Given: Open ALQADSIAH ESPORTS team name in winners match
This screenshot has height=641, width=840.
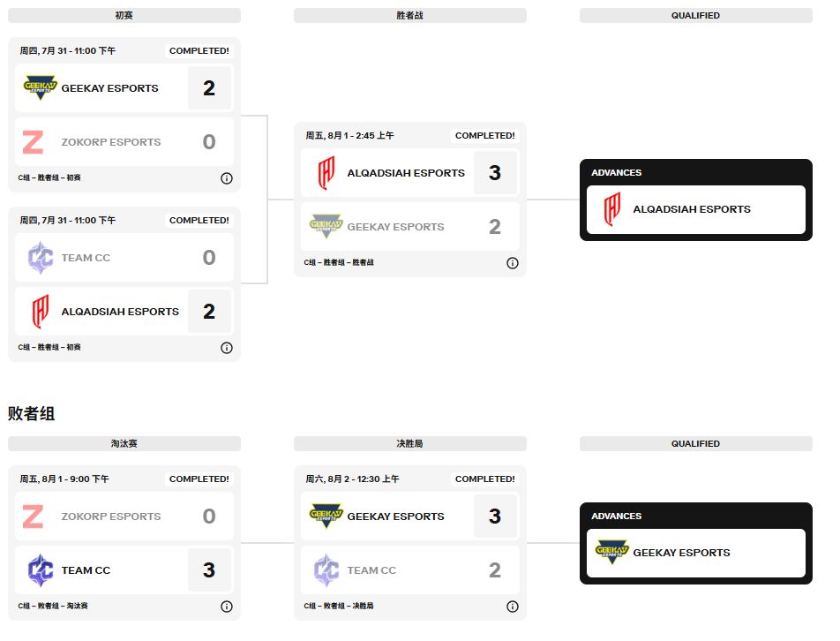Looking at the screenshot, I should [x=406, y=173].
